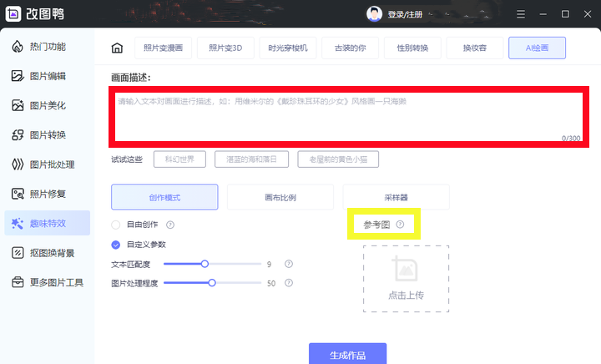The image size is (601, 364).
Task: Click 点击上传 reference image area
Action: pyautogui.click(x=406, y=279)
